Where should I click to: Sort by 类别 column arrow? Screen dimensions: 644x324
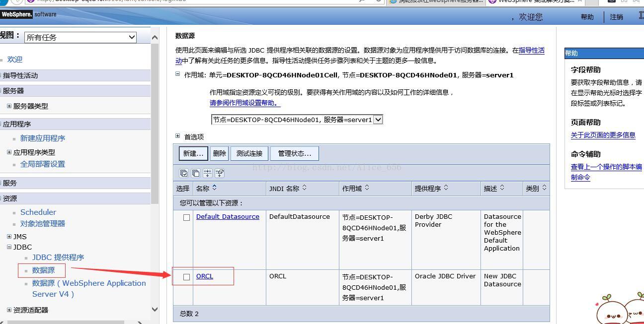(545, 188)
